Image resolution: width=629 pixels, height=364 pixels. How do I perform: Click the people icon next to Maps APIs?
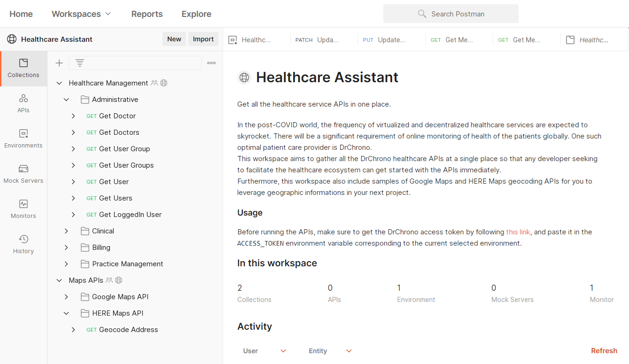point(109,280)
